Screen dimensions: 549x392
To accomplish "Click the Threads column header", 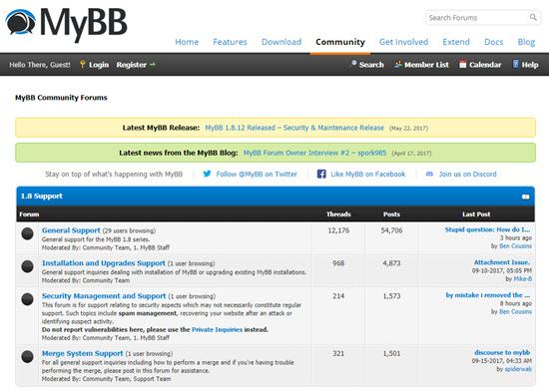I will coord(338,214).
